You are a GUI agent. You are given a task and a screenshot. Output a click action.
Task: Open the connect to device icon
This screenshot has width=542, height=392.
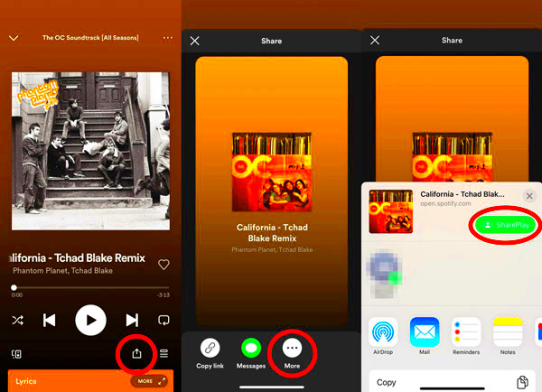point(16,354)
